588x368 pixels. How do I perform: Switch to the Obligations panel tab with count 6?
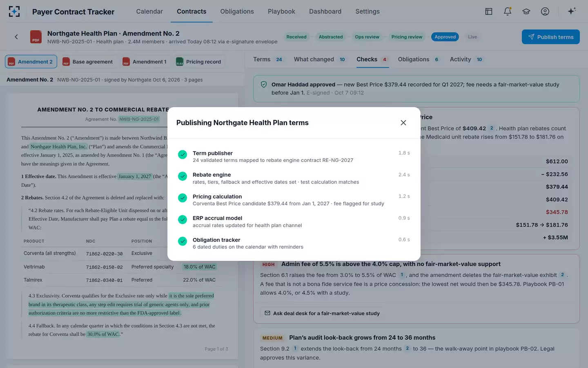(419, 59)
